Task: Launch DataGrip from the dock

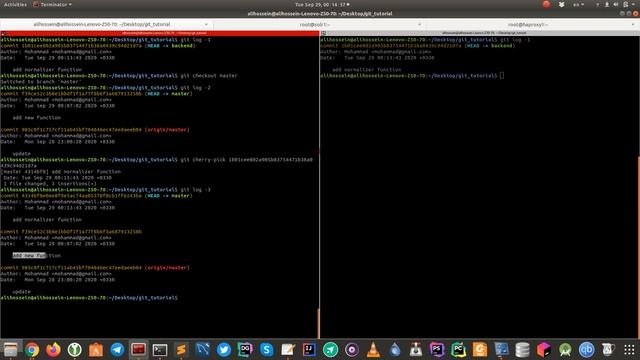Action: pos(245,350)
